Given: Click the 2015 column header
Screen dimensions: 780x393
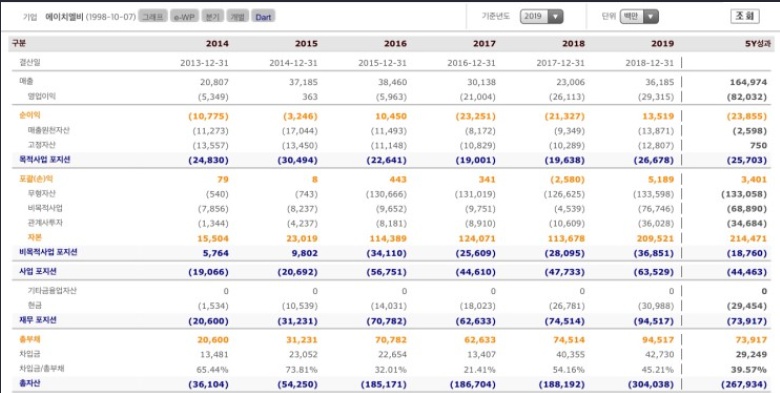Looking at the screenshot, I should point(306,43).
